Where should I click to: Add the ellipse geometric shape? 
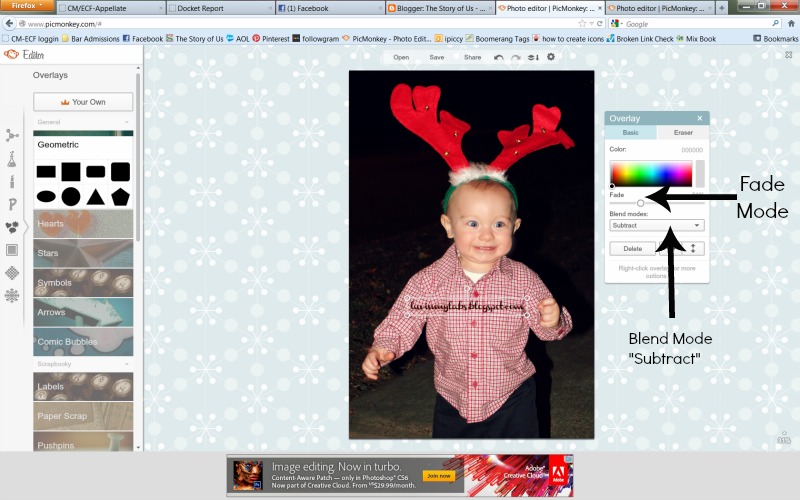tap(46, 196)
